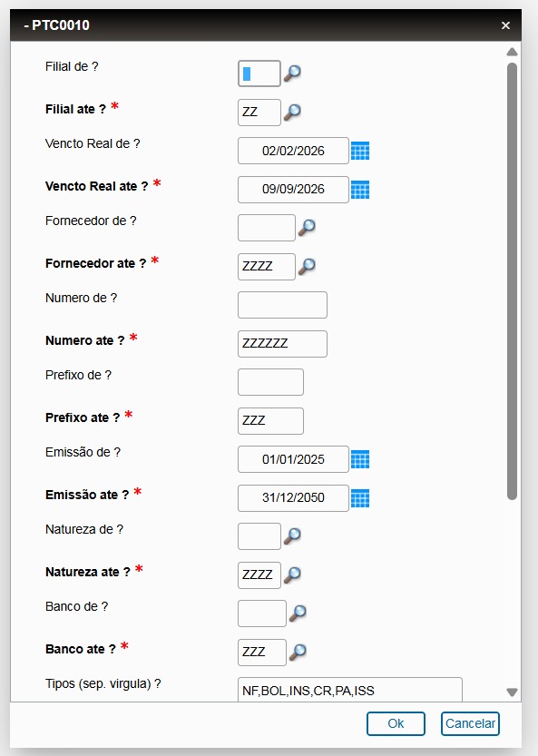Open lookup search for Banco de

click(298, 614)
